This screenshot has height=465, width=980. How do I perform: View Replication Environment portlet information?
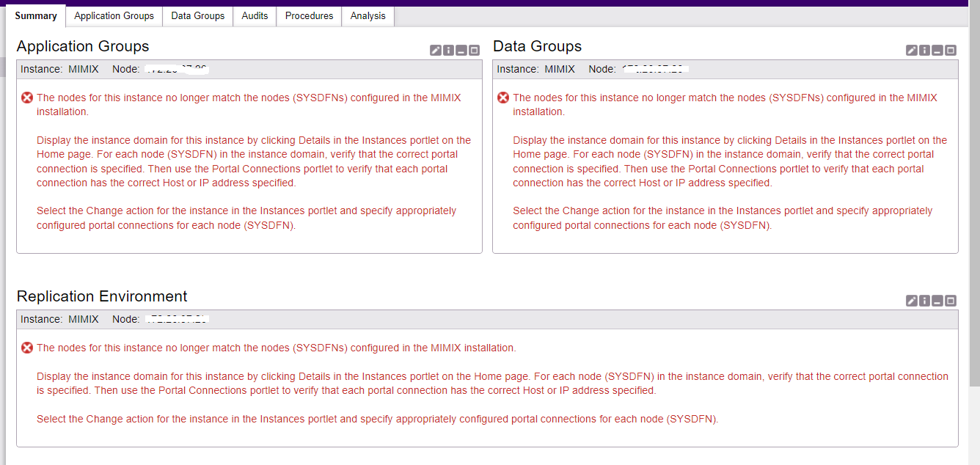[924, 301]
